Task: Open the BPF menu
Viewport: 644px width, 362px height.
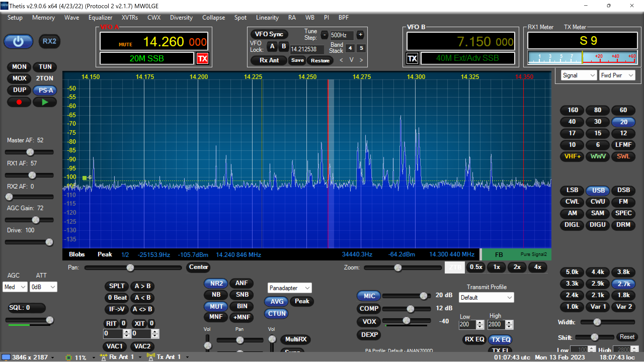Action: (343, 17)
